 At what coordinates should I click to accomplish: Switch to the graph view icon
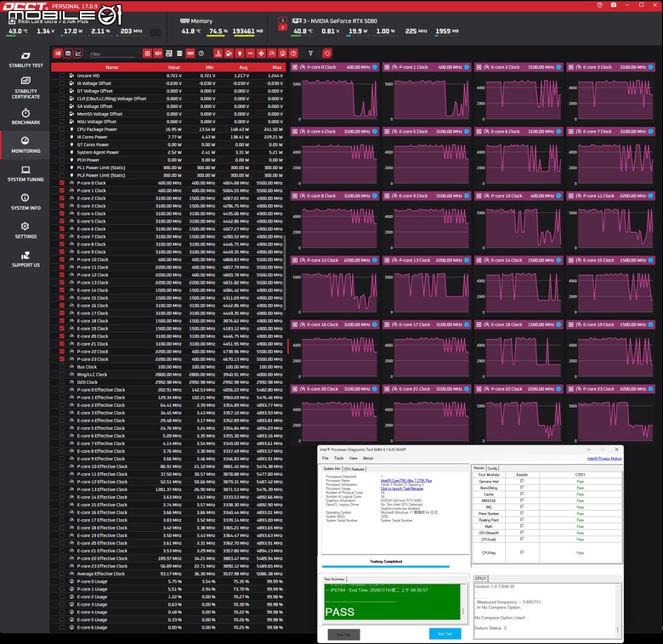78,54
